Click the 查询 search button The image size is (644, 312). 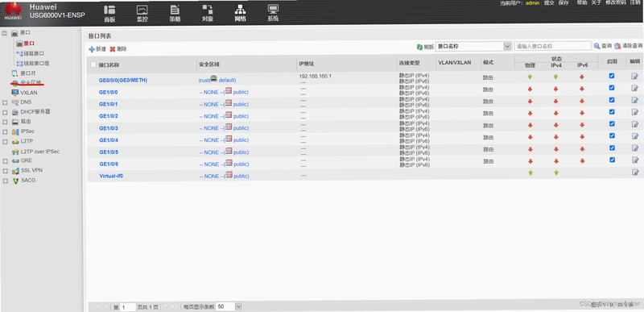[602, 46]
